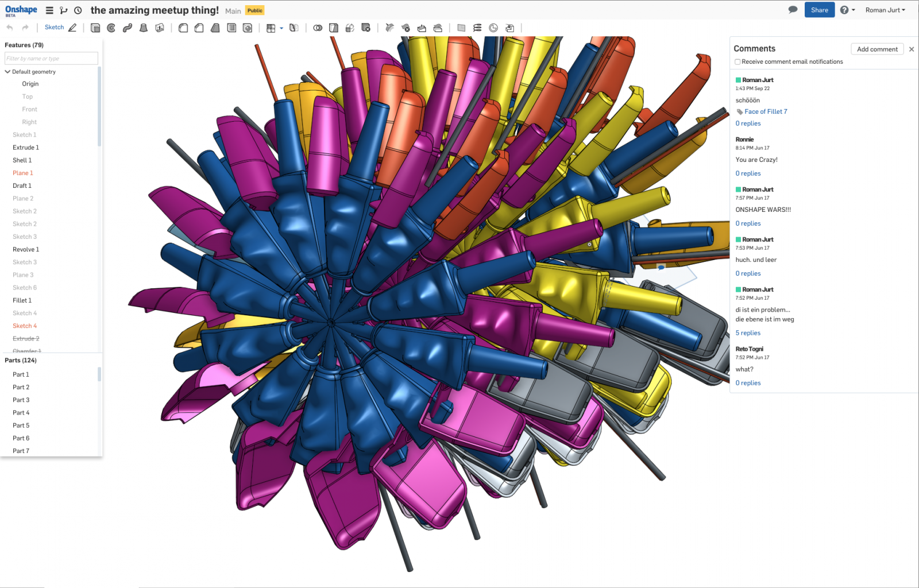Select the Boolean tool
The height and width of the screenshot is (588, 919).
pos(318,27)
